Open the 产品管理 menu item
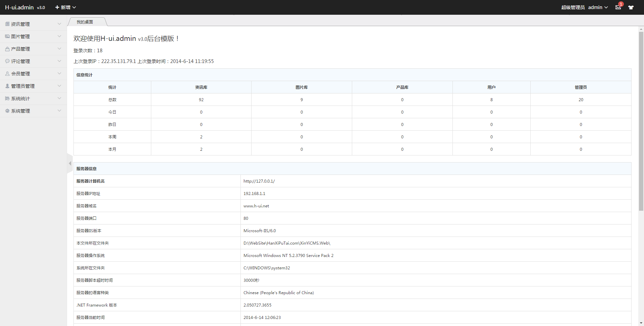 click(x=33, y=49)
